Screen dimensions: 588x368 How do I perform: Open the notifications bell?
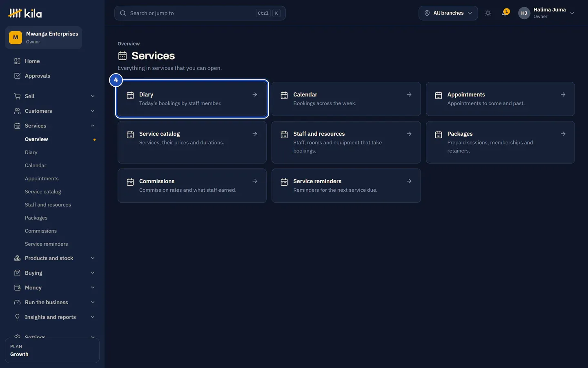pyautogui.click(x=505, y=13)
